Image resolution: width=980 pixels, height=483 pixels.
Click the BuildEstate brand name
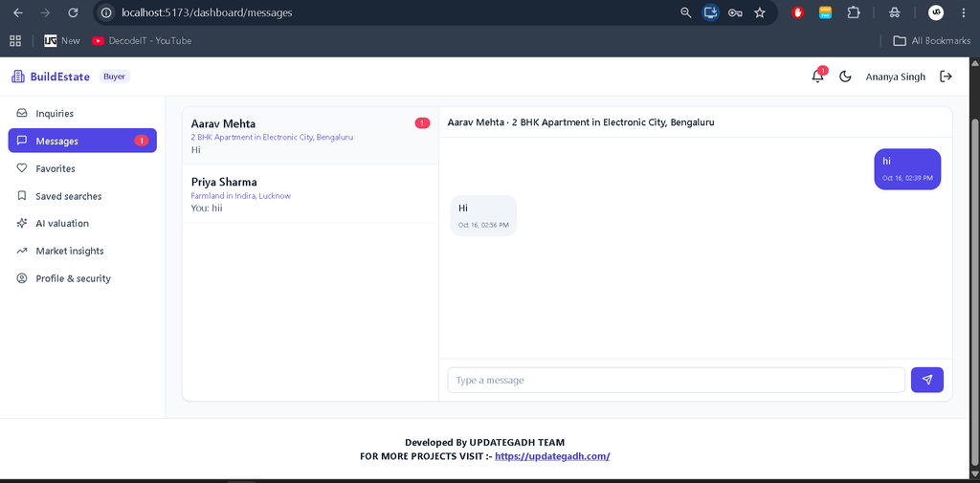pyautogui.click(x=60, y=77)
